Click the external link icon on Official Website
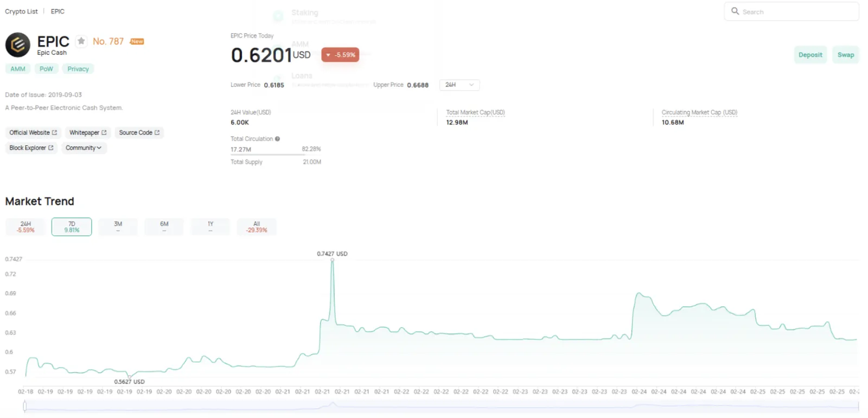Viewport: 868px width, 418px height. 54,132
